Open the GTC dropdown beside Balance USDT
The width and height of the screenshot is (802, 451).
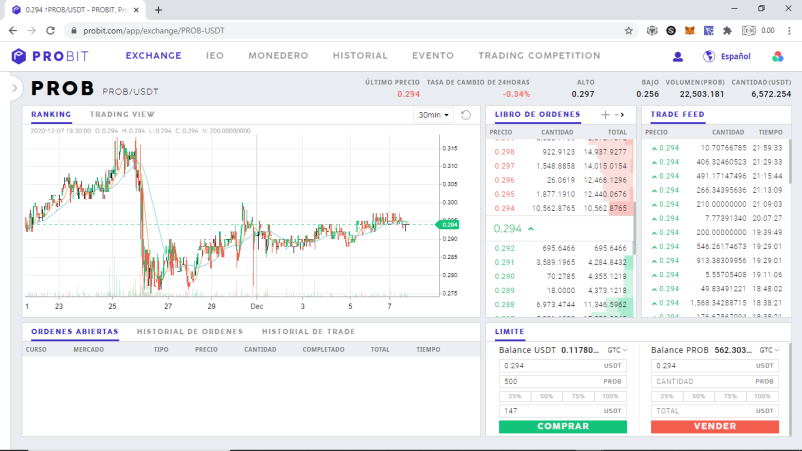tap(617, 350)
